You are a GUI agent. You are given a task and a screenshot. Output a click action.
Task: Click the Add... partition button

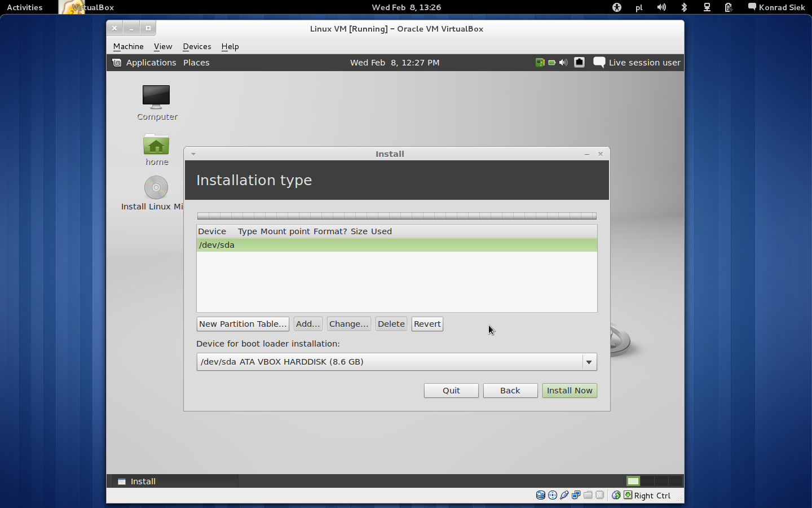[308, 324]
